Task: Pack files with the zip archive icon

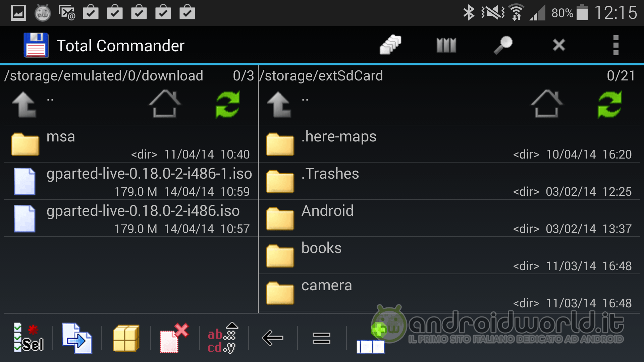Action: tap(125, 339)
